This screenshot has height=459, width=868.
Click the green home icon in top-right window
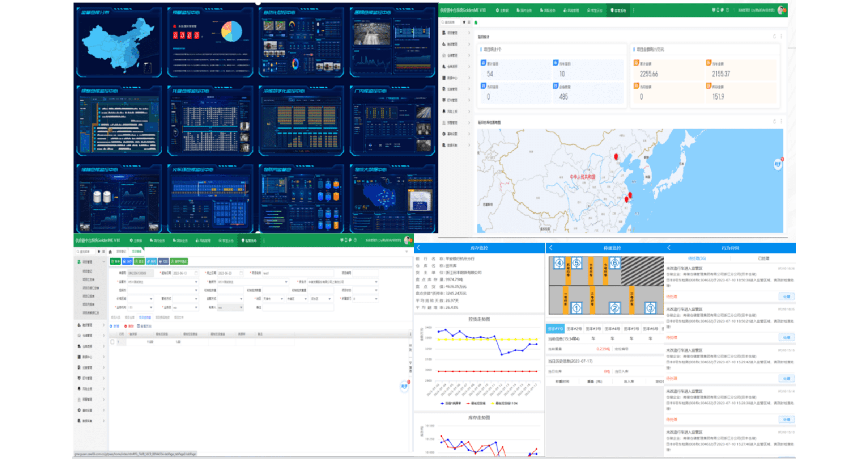pos(476,22)
